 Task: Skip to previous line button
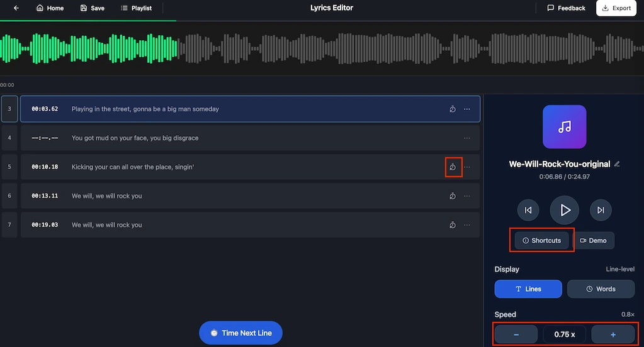[x=528, y=210]
